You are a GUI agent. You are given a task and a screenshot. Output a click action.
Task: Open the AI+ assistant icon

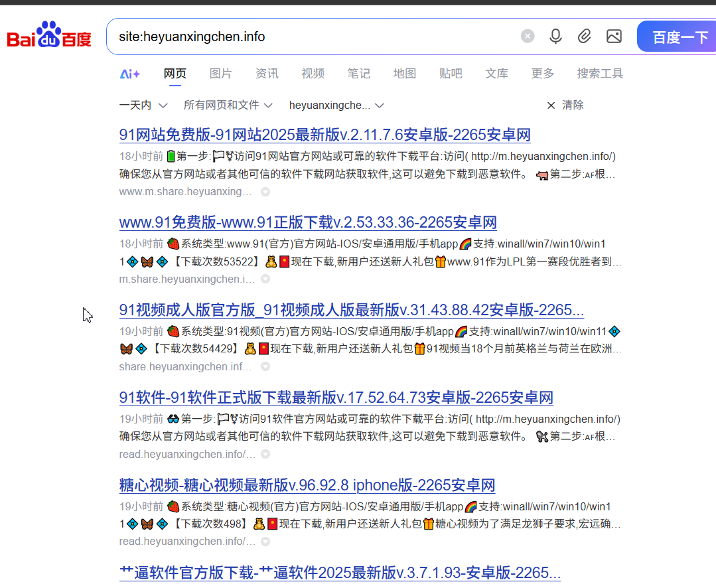click(130, 74)
